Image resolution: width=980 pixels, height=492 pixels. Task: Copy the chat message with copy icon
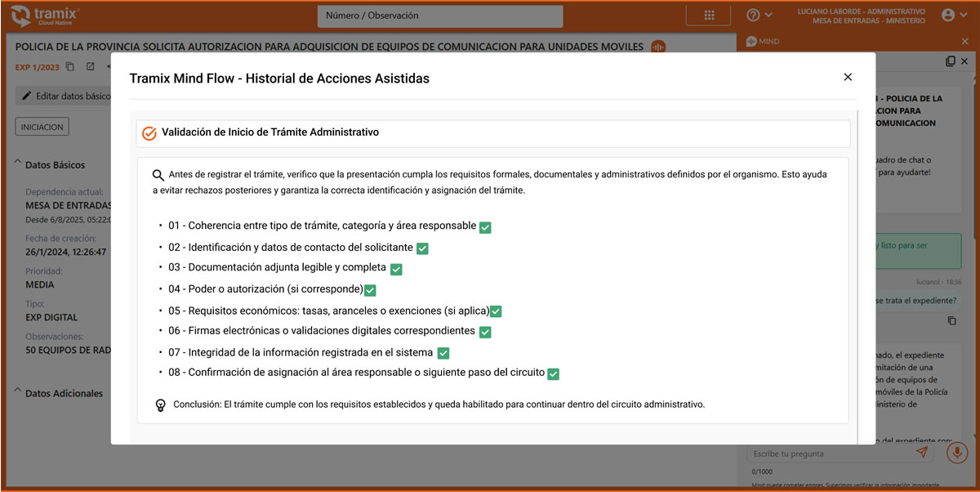tap(951, 321)
